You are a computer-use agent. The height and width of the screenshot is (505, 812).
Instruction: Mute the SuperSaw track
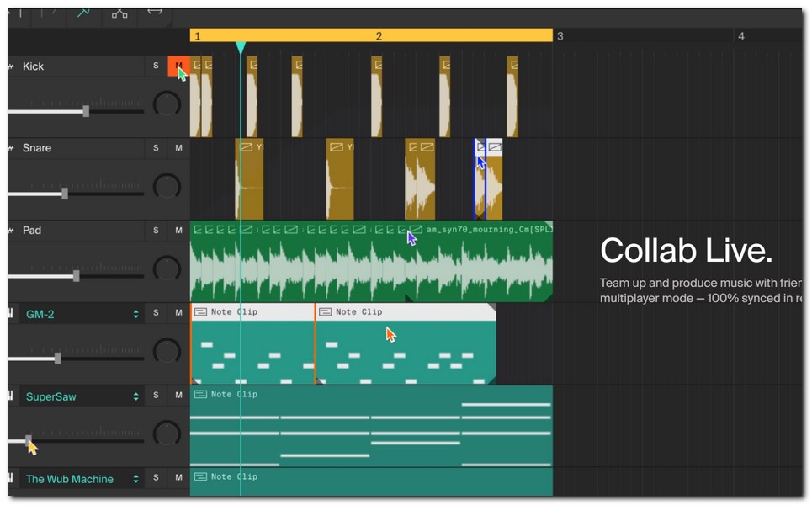178,396
